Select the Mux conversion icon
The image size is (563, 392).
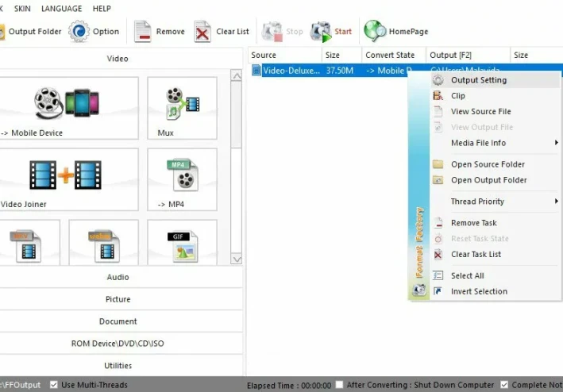(x=183, y=103)
